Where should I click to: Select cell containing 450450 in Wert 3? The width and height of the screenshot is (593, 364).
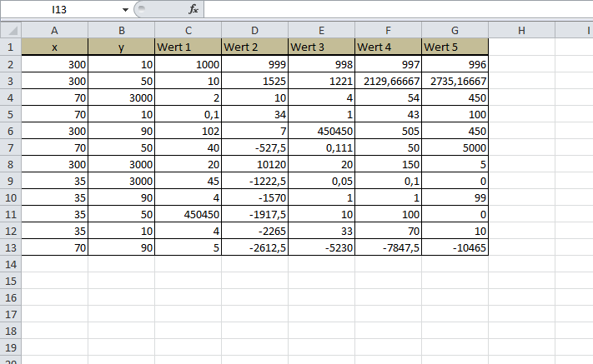[321, 131]
